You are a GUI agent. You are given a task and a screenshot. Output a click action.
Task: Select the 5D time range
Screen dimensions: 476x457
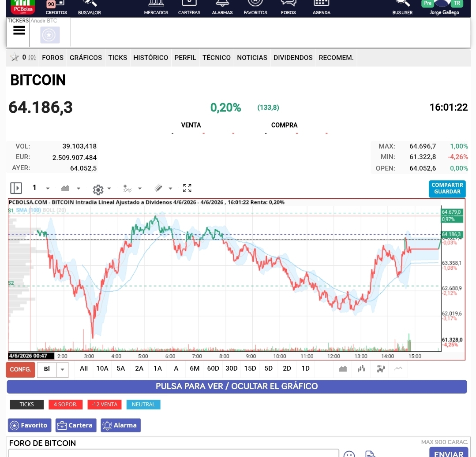point(268,368)
